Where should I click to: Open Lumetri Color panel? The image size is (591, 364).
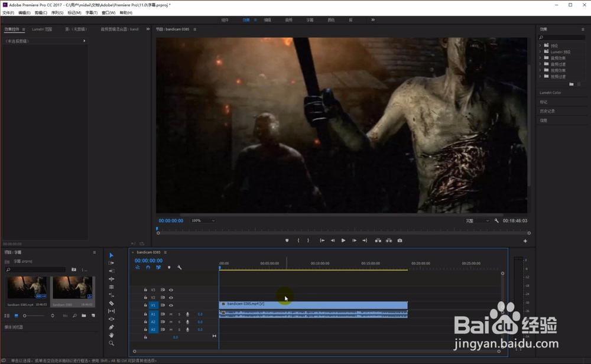[550, 93]
